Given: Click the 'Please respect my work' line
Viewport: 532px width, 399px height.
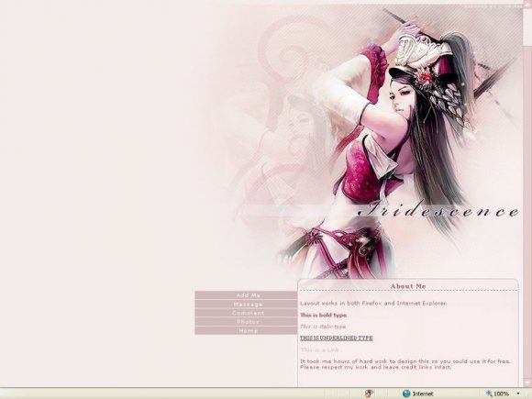Looking at the screenshot, I should [375, 368].
